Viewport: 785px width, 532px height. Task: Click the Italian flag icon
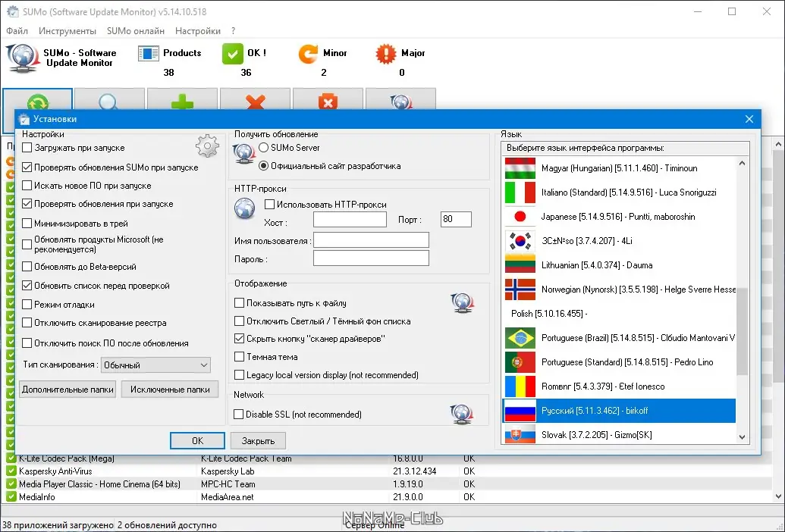[520, 192]
